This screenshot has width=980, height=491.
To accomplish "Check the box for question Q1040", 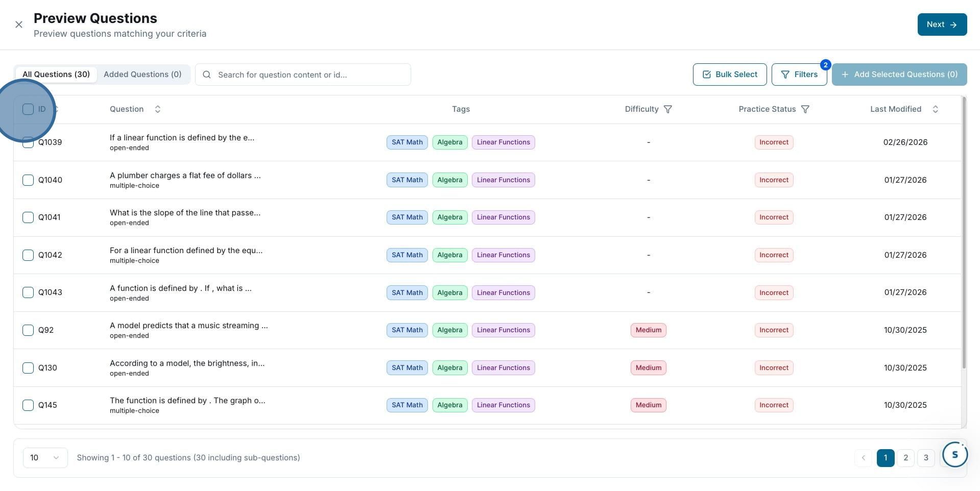I will [x=28, y=180].
